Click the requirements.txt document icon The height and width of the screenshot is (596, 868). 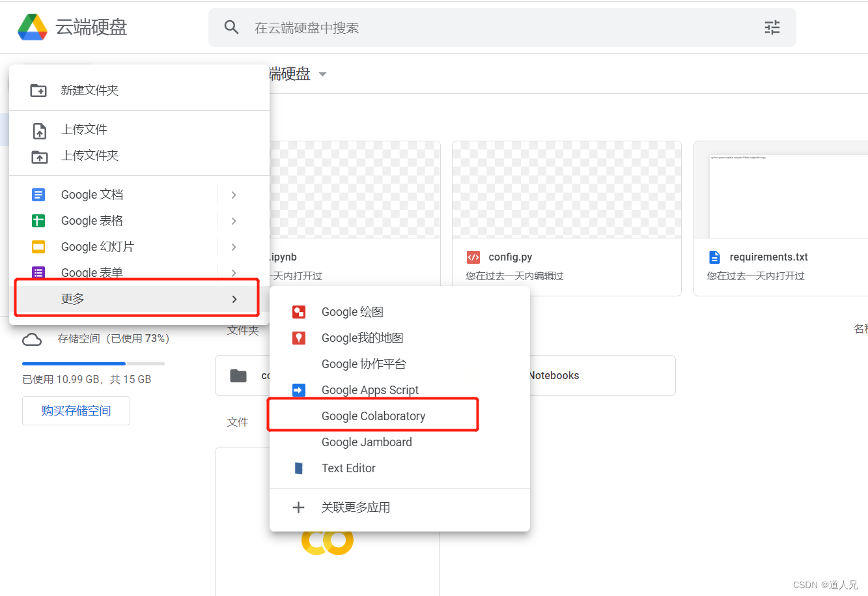point(715,257)
